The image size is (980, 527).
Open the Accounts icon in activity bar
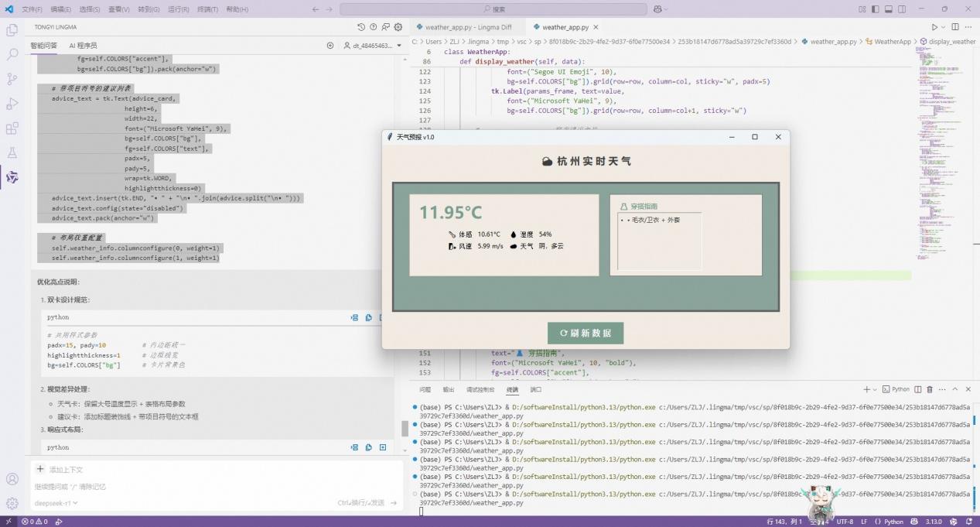pos(12,479)
